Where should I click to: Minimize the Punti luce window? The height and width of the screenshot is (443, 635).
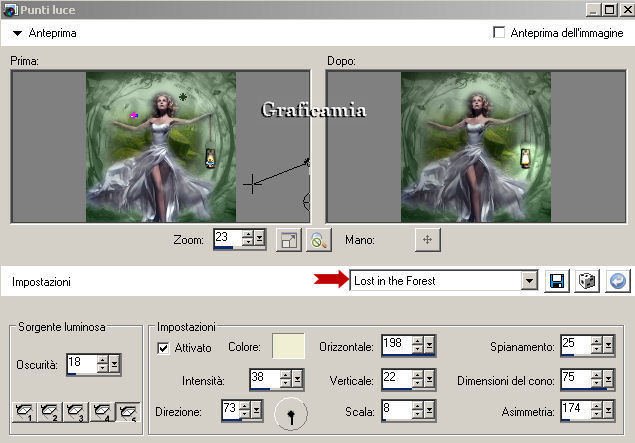593,10
